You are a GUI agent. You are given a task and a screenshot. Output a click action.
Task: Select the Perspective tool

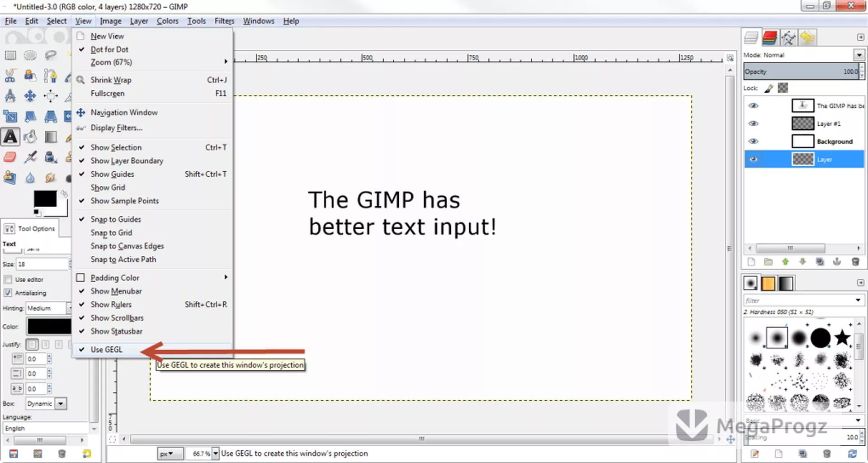point(51,117)
